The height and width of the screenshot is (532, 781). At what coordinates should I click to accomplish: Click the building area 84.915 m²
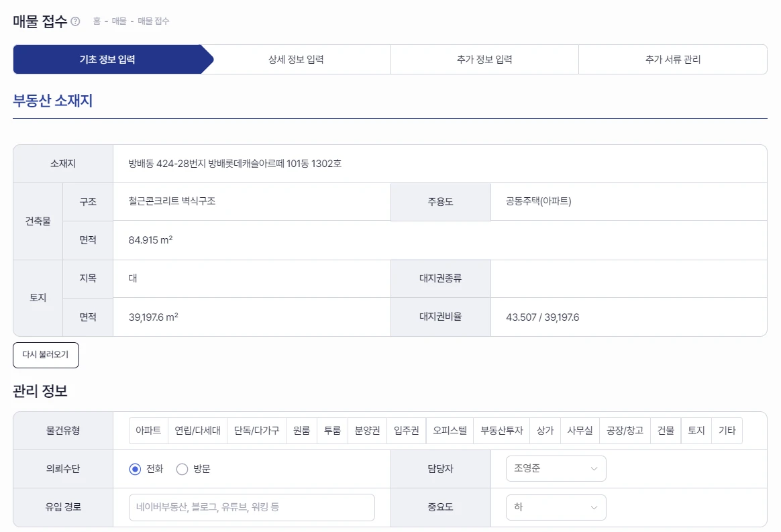tap(150, 240)
